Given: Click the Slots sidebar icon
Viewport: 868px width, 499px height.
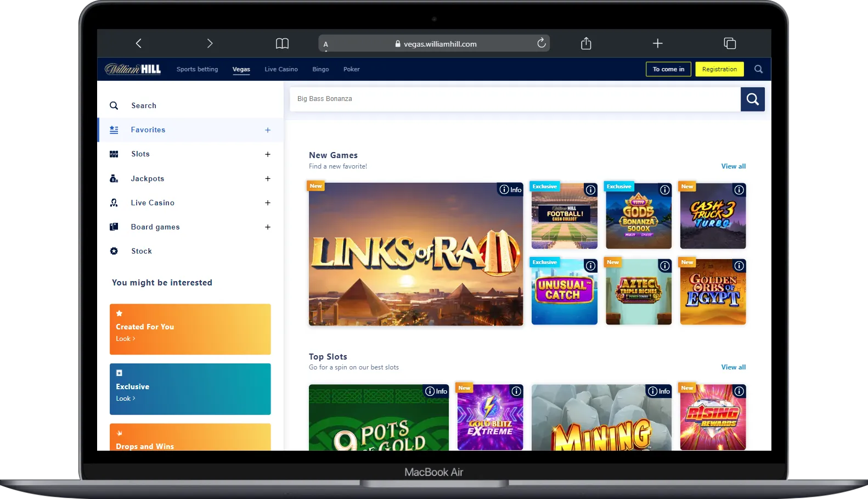Looking at the screenshot, I should (114, 154).
